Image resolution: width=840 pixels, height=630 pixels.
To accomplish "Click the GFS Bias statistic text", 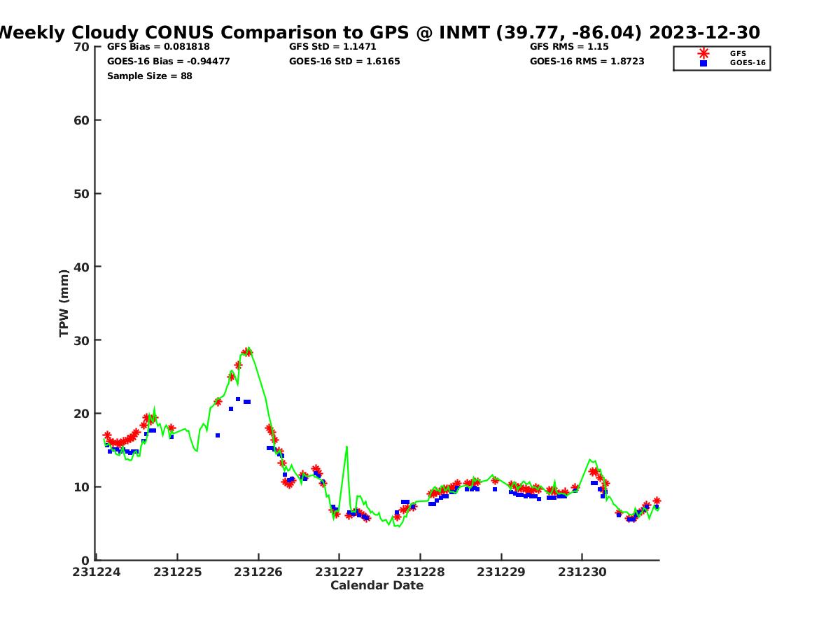I will click(x=158, y=47).
